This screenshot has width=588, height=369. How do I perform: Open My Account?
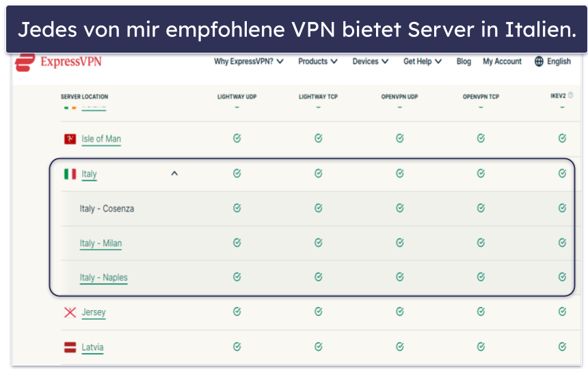(x=502, y=61)
